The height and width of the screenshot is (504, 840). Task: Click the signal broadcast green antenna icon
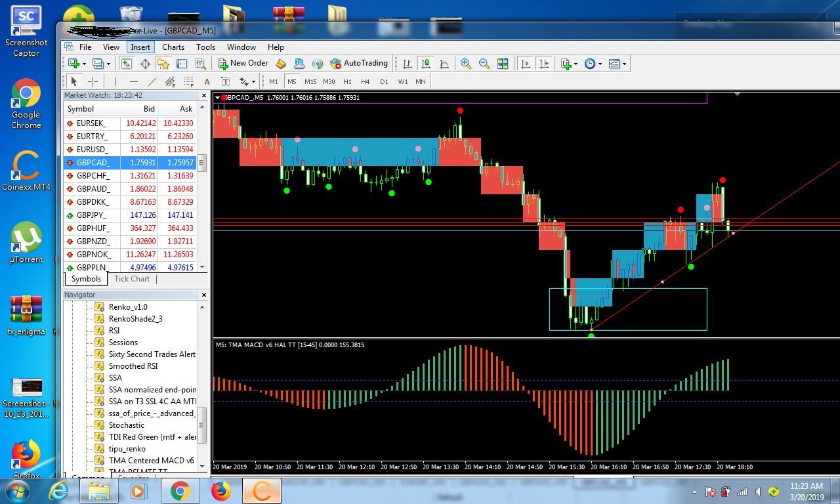click(x=318, y=64)
